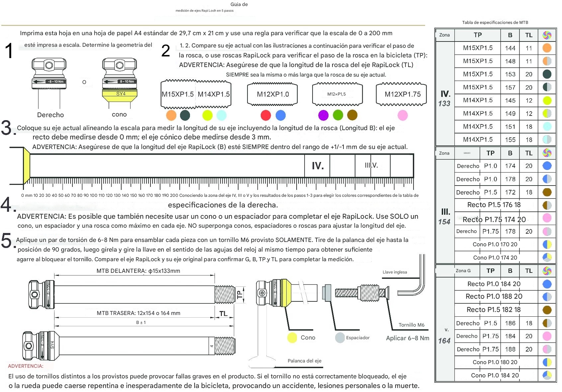Click the red dot below the M12XP1.0 gauge
This screenshot has height=392, width=562.
point(266,115)
